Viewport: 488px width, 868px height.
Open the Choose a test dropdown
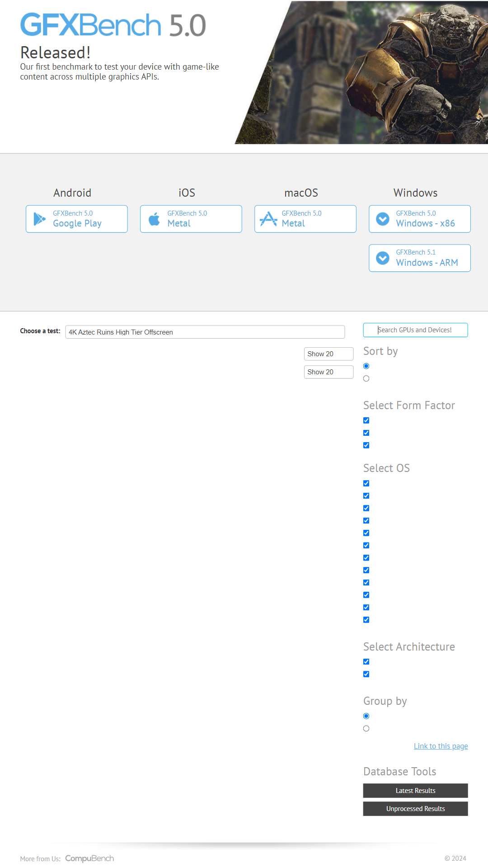tap(205, 332)
